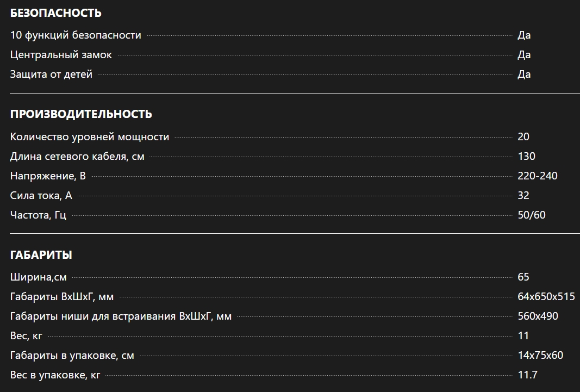This screenshot has height=392, width=580.
Task: Click the 'Сила тока, А' label
Action: 41,196
